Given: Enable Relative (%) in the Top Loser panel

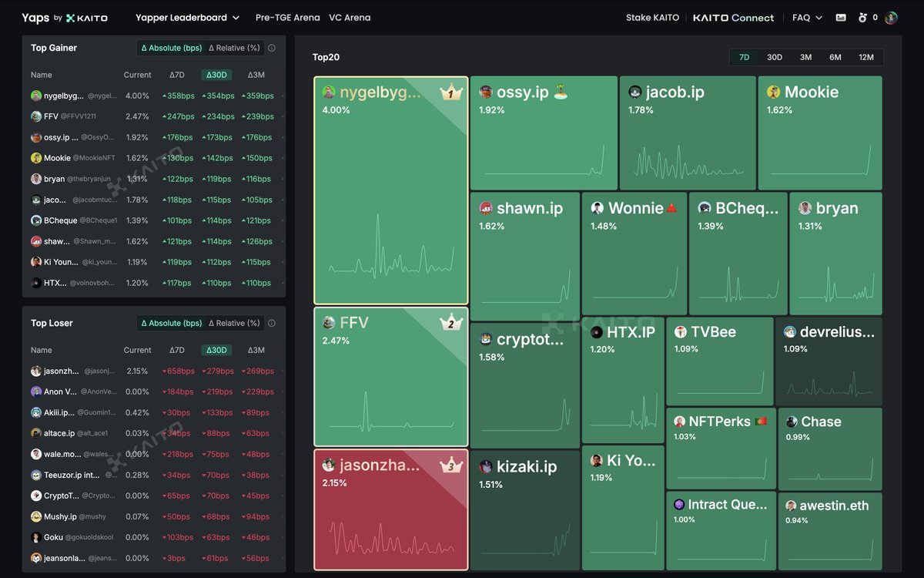Looking at the screenshot, I should coord(234,322).
